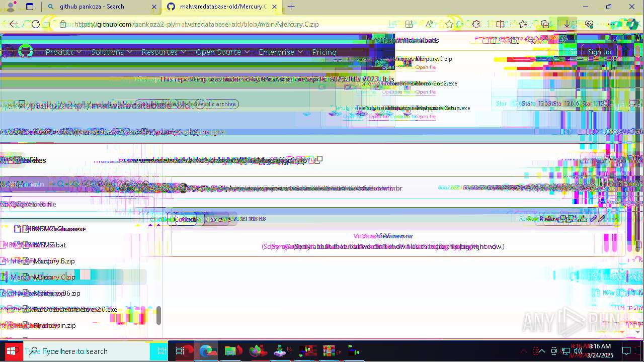The image size is (644, 362).
Task: Show hidden system tray icons chevron
Action: pos(542,351)
